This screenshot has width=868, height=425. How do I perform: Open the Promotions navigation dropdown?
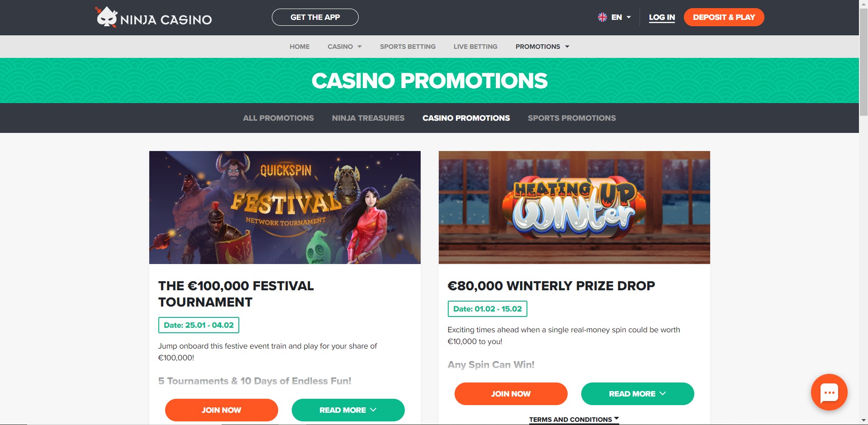(x=542, y=47)
